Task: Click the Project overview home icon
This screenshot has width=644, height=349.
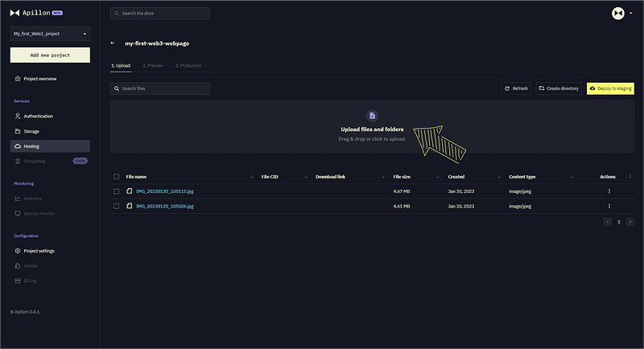Action: pyautogui.click(x=18, y=79)
